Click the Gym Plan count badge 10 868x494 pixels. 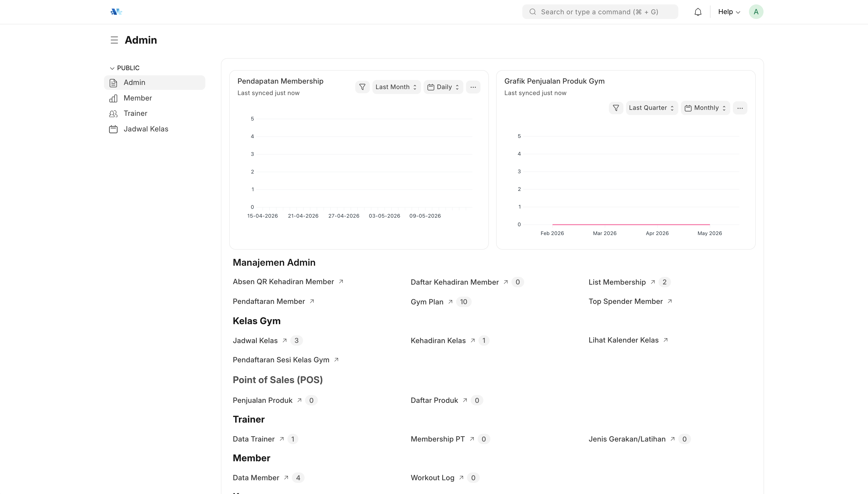[463, 302]
